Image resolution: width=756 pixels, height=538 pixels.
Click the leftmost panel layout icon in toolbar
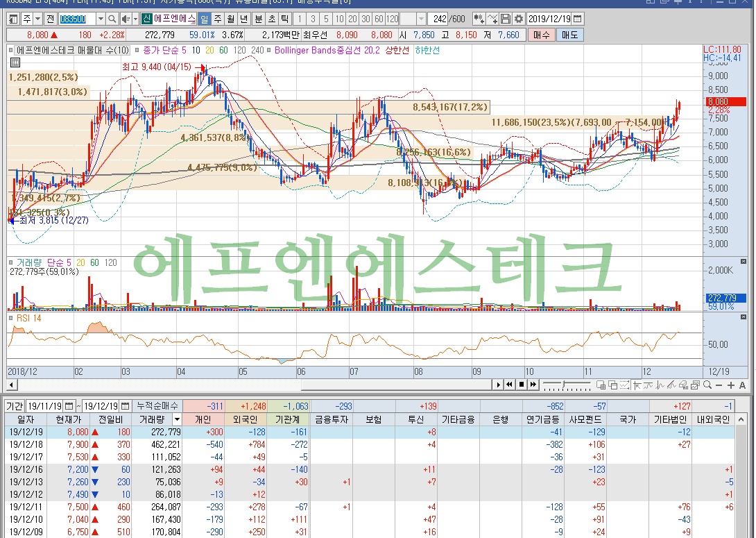(13, 19)
